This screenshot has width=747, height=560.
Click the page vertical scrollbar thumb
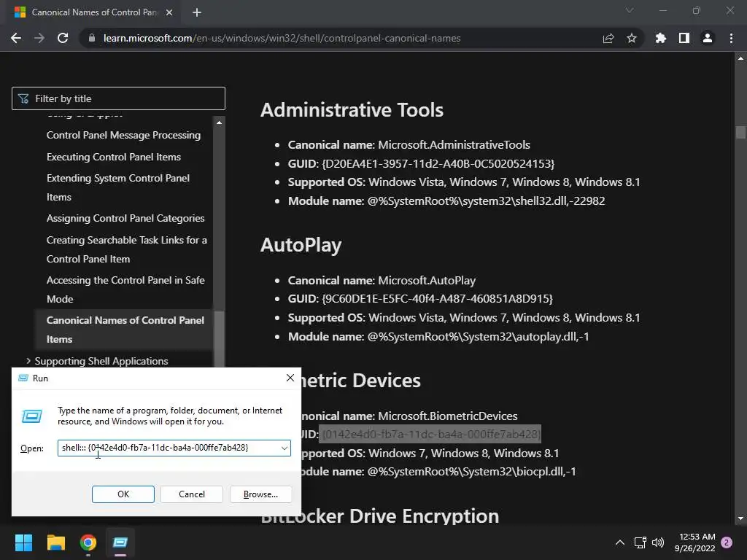click(740, 132)
